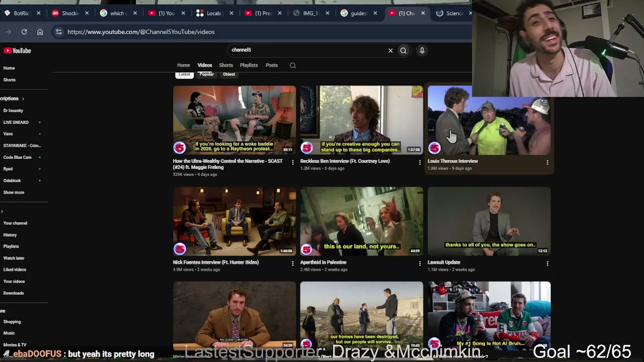Image resolution: width=644 pixels, height=362 pixels.
Task: Close the active Channel 5 YouTube tab
Action: [423, 13]
